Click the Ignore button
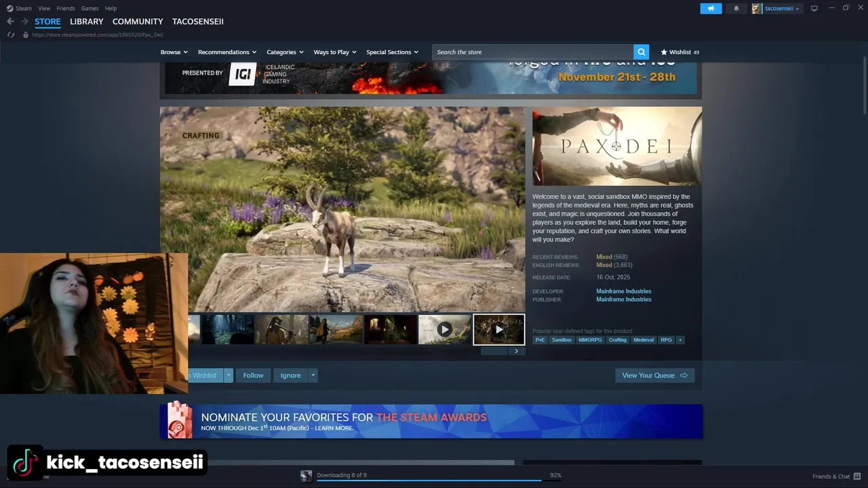868x488 pixels. [290, 375]
